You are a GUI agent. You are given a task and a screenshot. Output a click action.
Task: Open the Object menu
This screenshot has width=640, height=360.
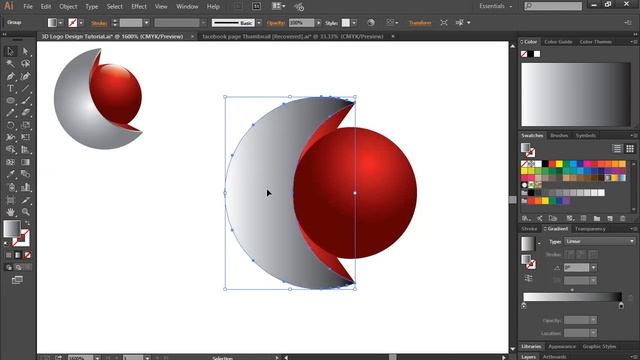click(68, 7)
